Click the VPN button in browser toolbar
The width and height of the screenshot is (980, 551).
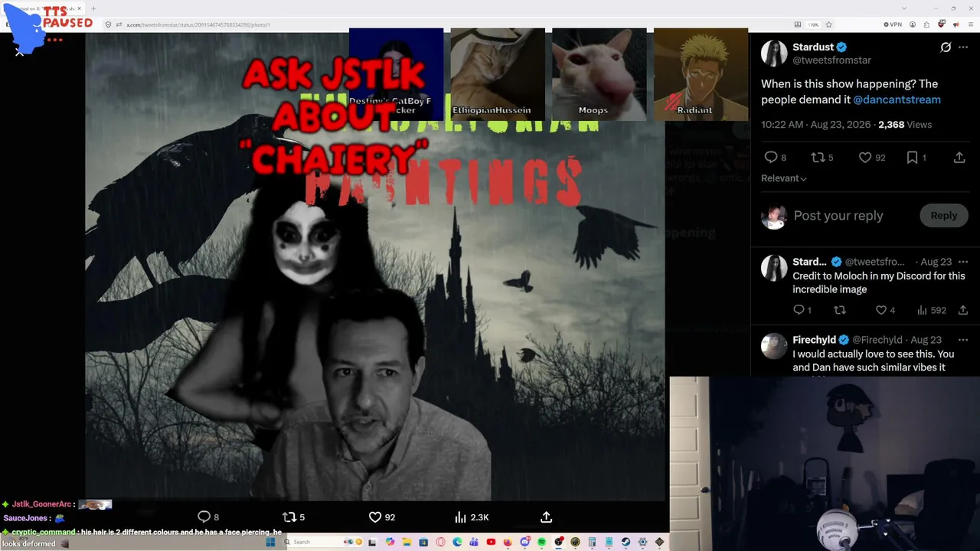tap(892, 24)
